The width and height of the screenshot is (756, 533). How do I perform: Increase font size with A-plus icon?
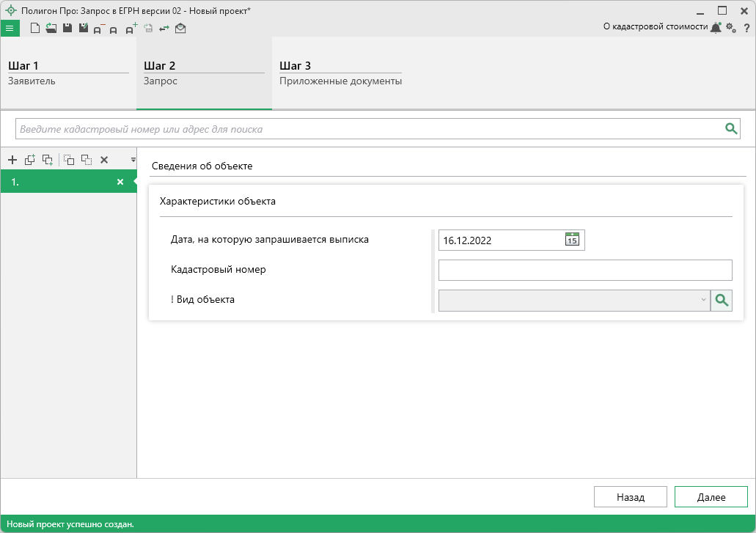pos(131,29)
